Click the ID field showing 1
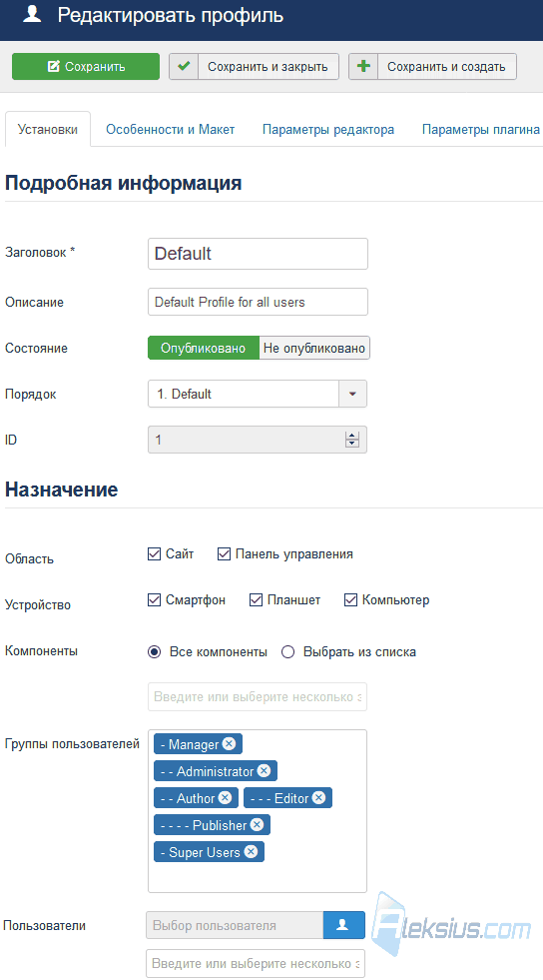The image size is (543, 980). [258, 440]
